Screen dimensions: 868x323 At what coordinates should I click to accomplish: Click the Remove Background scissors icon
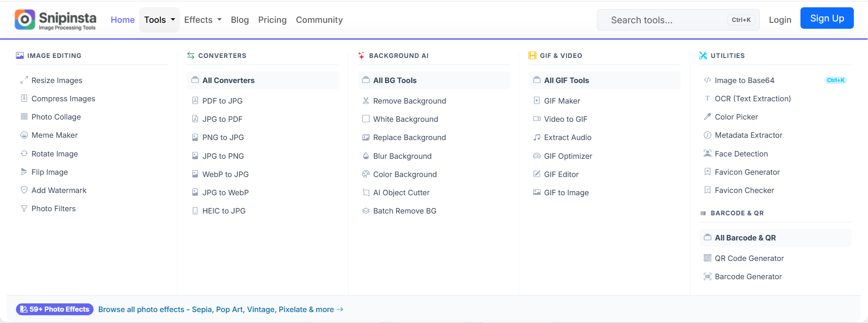[366, 101]
